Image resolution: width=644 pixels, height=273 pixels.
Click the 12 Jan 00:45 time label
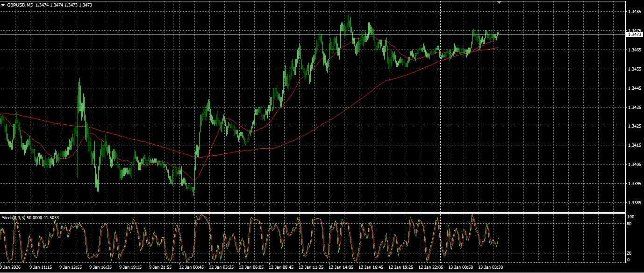(191, 267)
